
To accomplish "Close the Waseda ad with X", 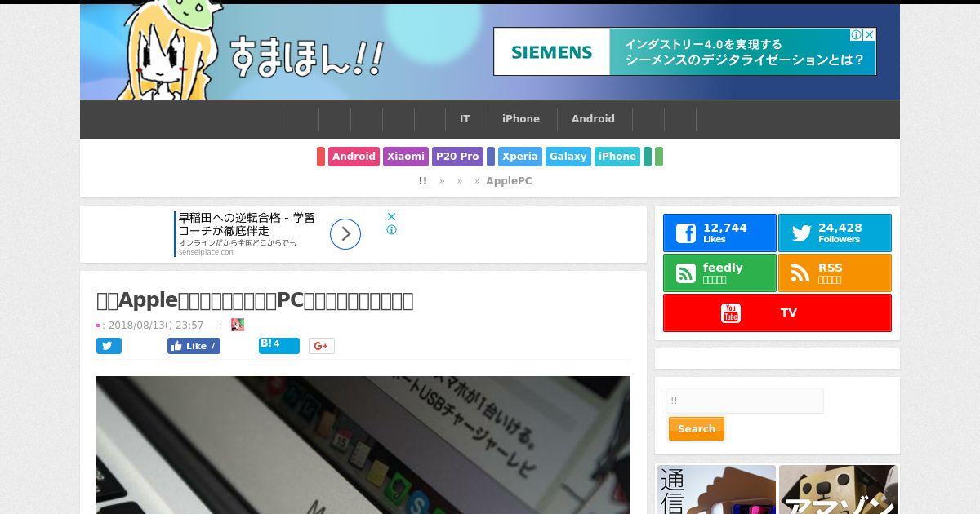I will click(391, 216).
